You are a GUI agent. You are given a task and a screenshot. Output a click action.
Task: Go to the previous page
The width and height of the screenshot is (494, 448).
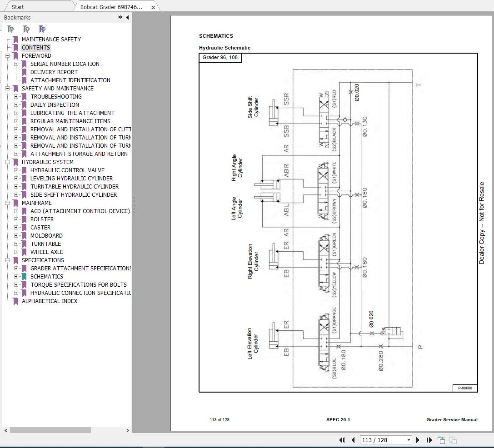353,440
